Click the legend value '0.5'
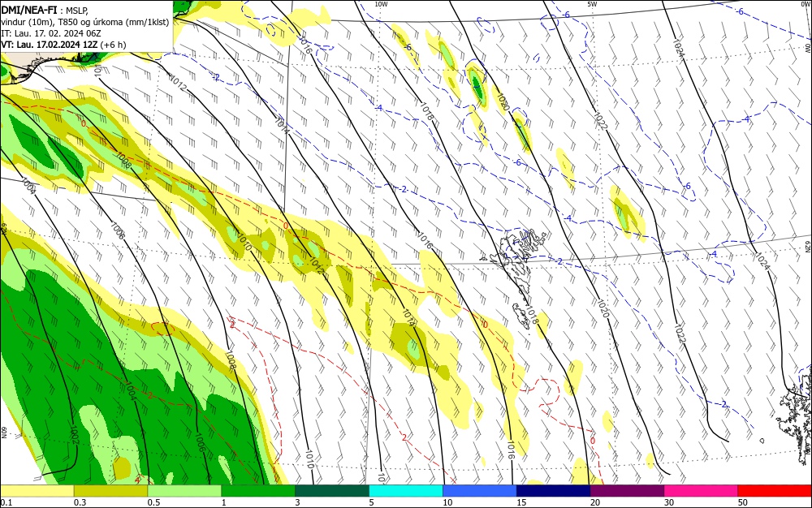The width and height of the screenshot is (812, 508). 153,502
